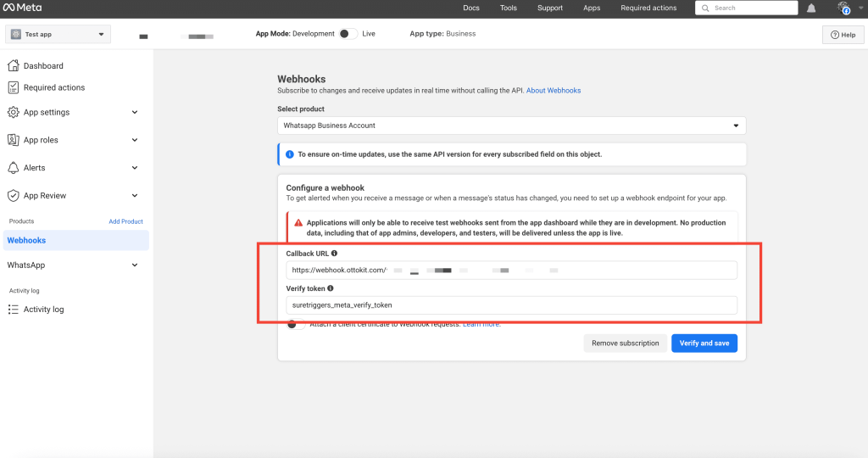This screenshot has width=868, height=458.
Task: Click the Required actions checklist icon
Action: click(13, 87)
